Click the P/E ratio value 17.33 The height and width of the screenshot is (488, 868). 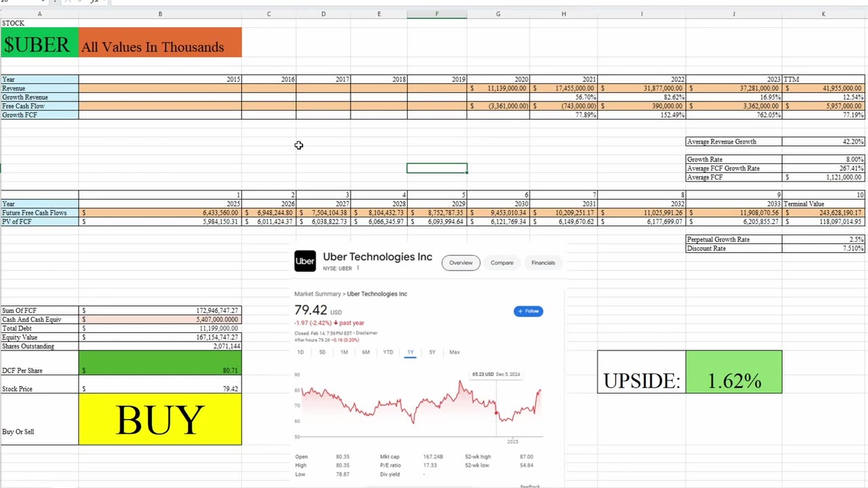(x=429, y=465)
